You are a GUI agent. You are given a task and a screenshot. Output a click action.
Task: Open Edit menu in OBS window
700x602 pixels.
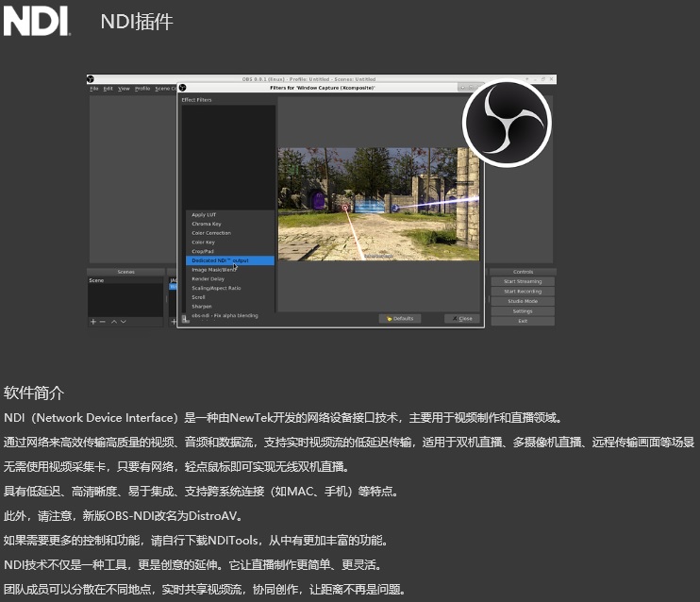coord(108,89)
